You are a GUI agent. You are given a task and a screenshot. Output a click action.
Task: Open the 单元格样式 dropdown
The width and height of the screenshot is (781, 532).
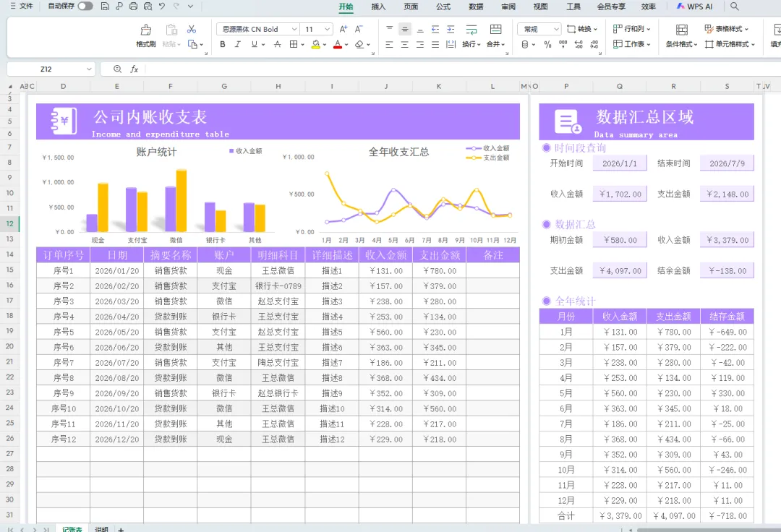tap(730, 44)
